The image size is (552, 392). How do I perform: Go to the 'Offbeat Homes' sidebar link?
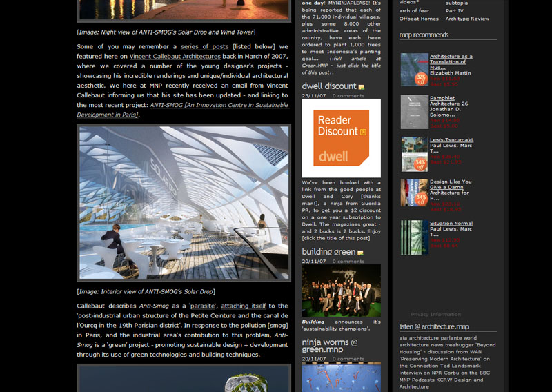[419, 19]
